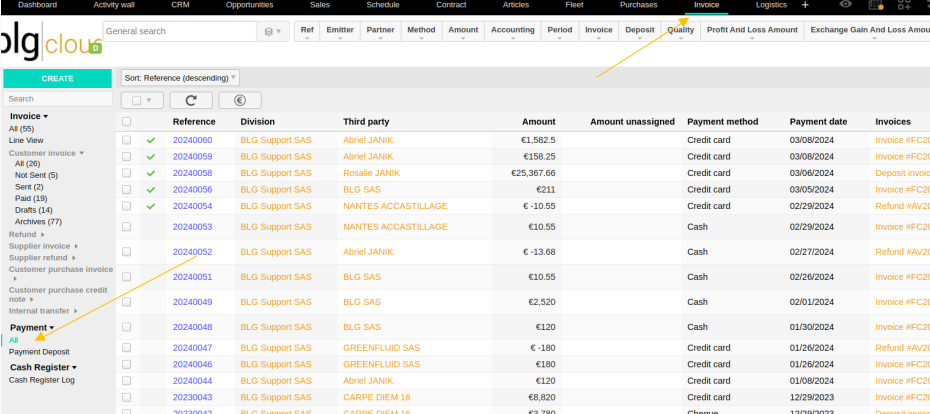Click the blg cloud logo

coord(50,43)
